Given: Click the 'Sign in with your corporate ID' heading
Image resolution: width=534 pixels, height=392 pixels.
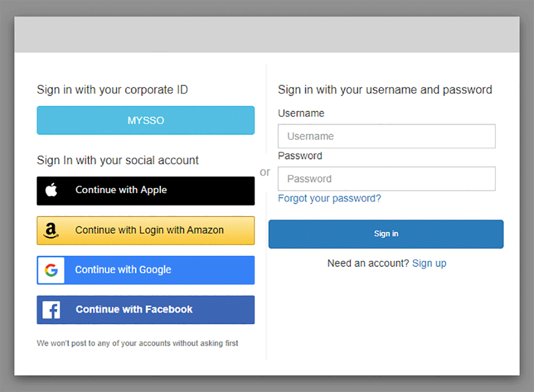Looking at the screenshot, I should tap(112, 90).
